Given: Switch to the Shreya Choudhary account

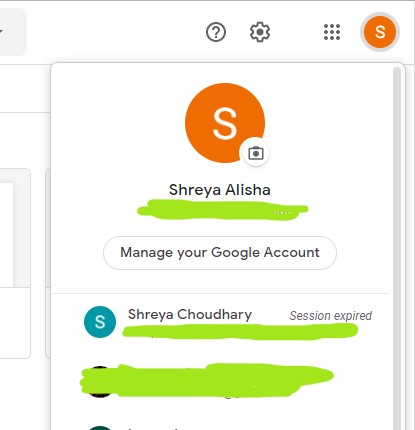Looking at the screenshot, I should pyautogui.click(x=220, y=322).
